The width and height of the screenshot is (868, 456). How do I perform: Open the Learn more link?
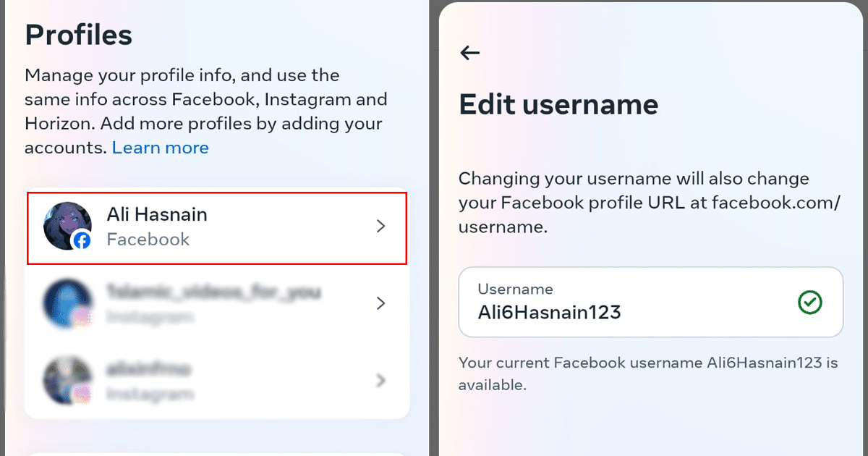[161, 148]
